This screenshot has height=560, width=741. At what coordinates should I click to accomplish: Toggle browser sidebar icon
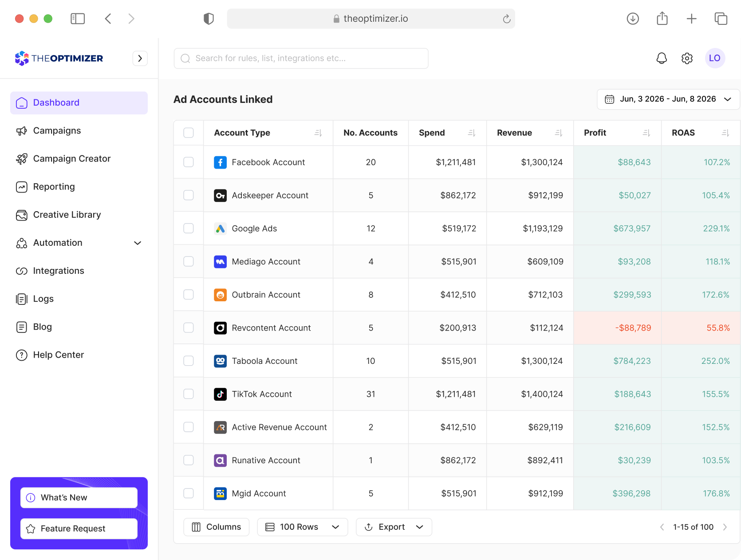pyautogui.click(x=78, y=19)
